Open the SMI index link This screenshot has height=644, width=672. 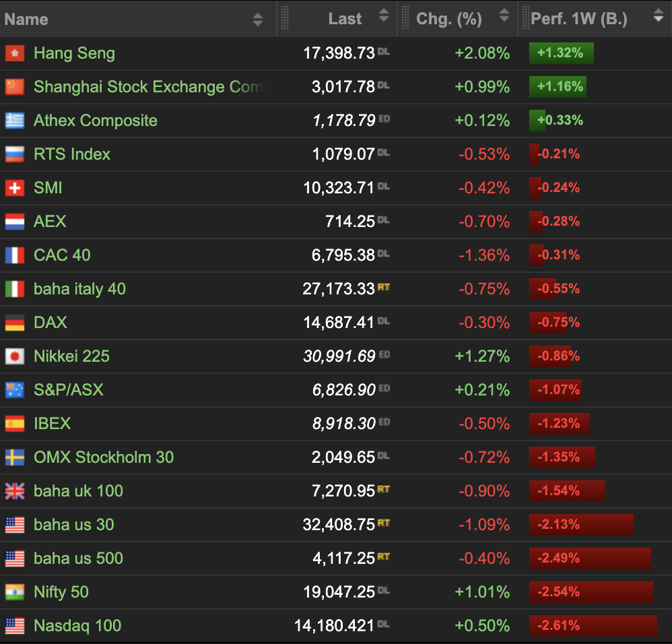48,188
